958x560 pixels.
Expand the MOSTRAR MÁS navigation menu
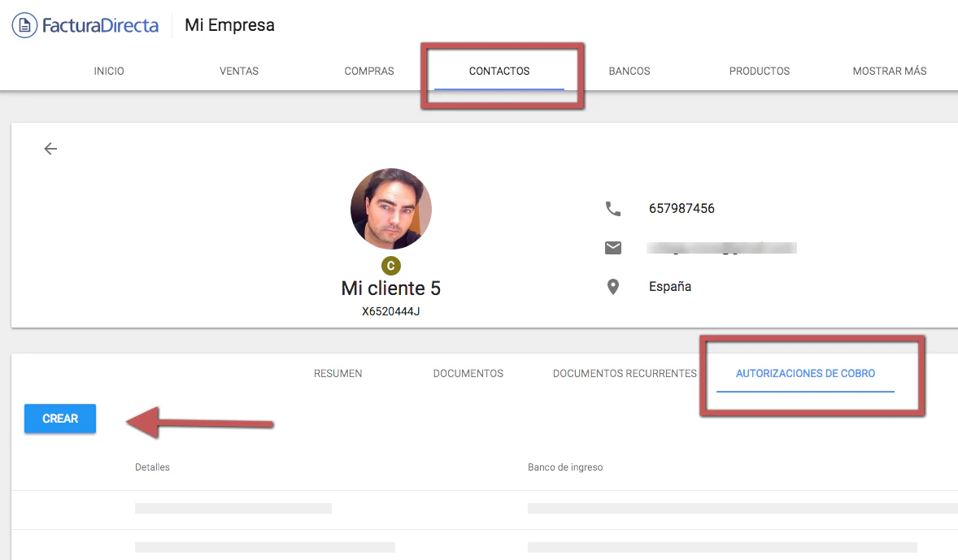pos(890,71)
